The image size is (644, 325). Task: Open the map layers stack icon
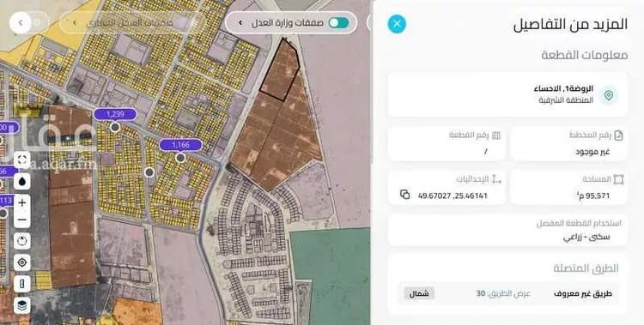click(22, 305)
